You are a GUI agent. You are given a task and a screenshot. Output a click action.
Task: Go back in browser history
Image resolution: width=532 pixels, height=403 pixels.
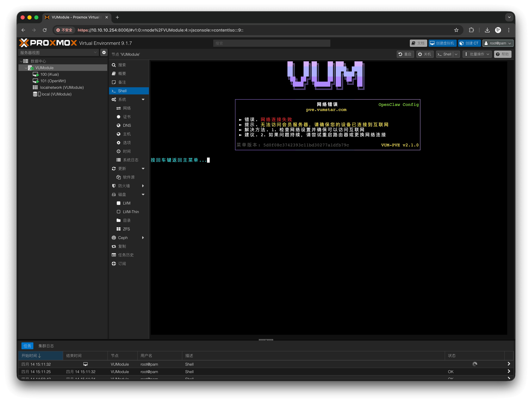[23, 30]
